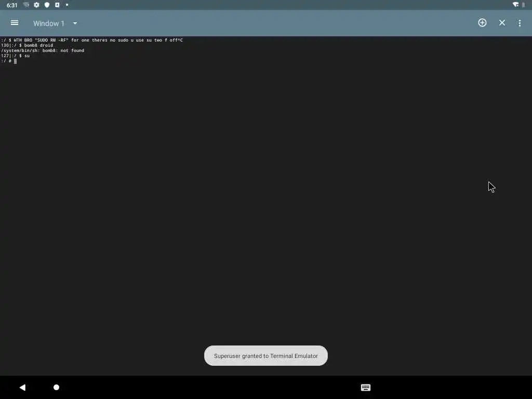The height and width of the screenshot is (399, 532).
Task: Close the current terminal window
Action: click(502, 23)
